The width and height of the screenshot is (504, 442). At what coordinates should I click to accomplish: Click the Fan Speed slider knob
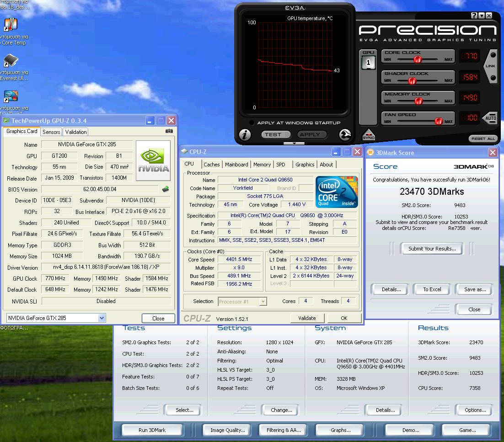pos(439,121)
